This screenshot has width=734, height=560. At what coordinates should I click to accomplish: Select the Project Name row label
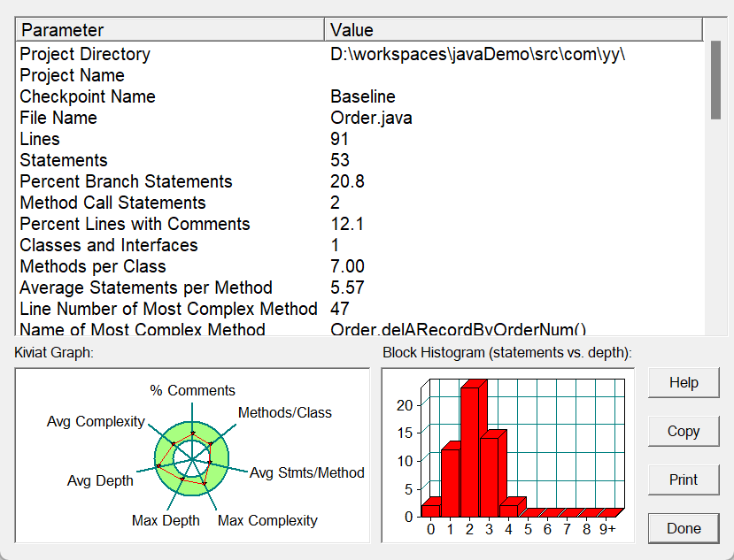click(x=72, y=75)
